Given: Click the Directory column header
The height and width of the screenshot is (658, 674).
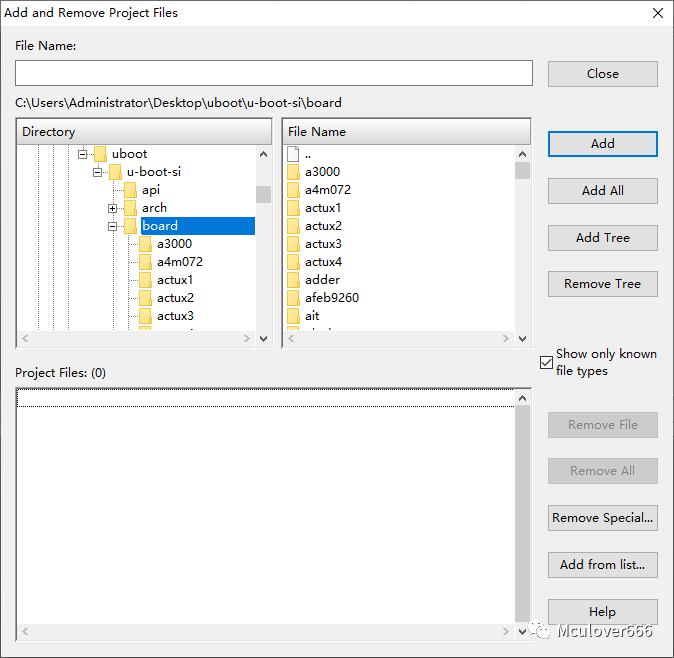Looking at the screenshot, I should pos(144,132).
